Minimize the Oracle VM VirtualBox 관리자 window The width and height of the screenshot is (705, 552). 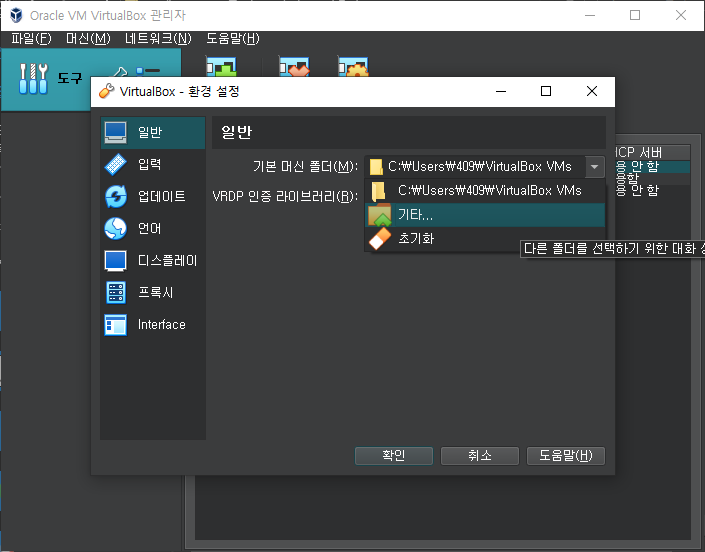pos(590,15)
